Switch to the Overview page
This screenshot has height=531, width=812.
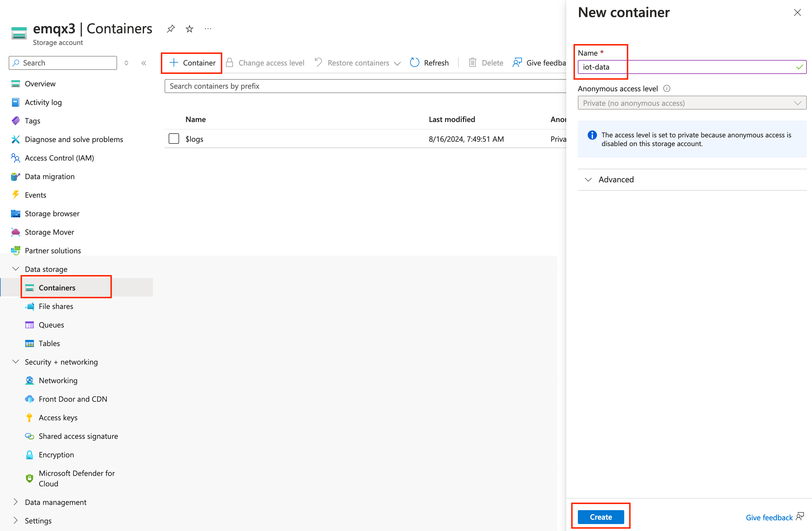pos(40,83)
